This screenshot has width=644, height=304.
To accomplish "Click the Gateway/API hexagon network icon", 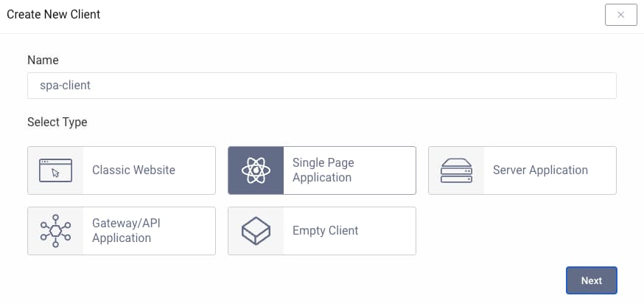I will tap(55, 231).
